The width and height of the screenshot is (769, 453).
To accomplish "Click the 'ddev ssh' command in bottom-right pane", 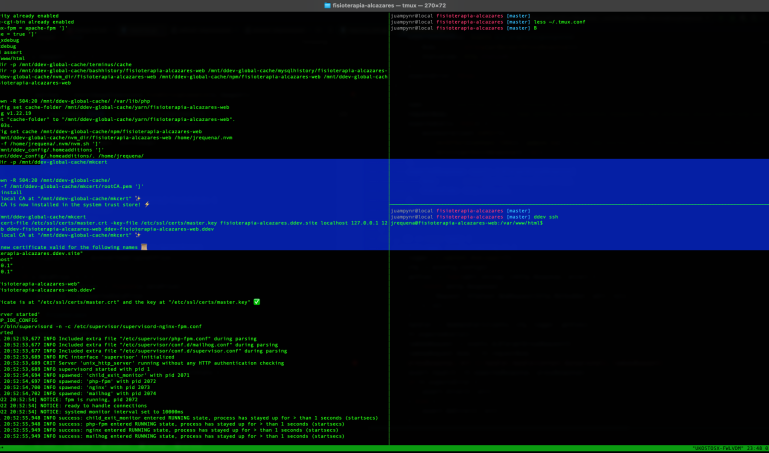I will point(546,217).
